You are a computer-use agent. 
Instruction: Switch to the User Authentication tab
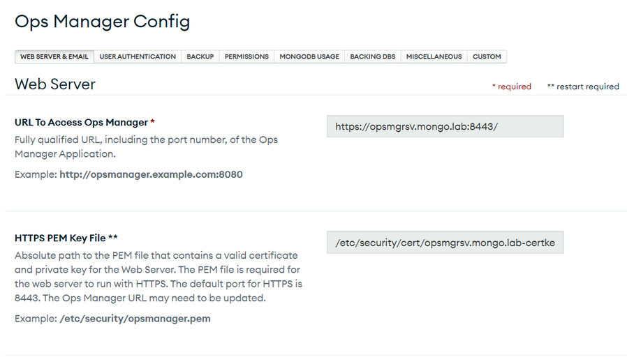pos(138,56)
